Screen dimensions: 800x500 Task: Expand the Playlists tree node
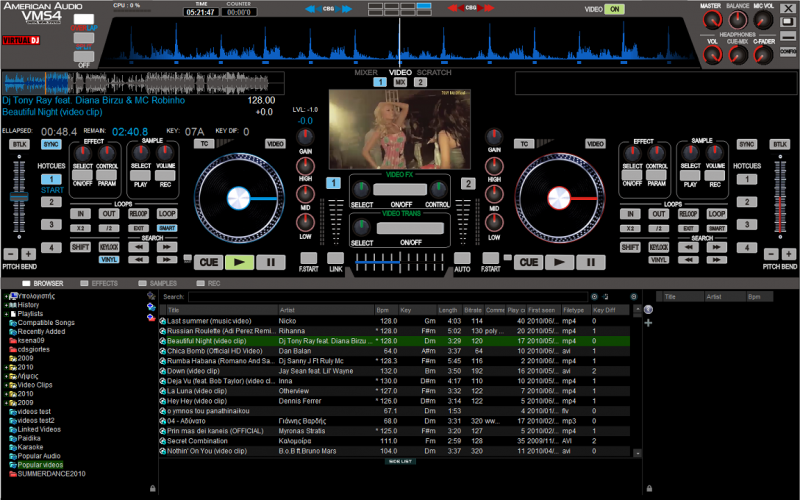click(x=6, y=314)
